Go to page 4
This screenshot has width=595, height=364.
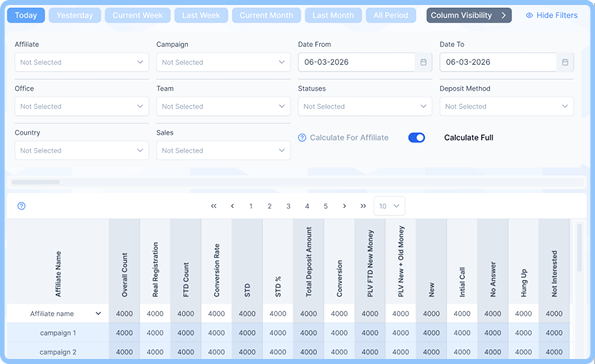pyautogui.click(x=307, y=206)
